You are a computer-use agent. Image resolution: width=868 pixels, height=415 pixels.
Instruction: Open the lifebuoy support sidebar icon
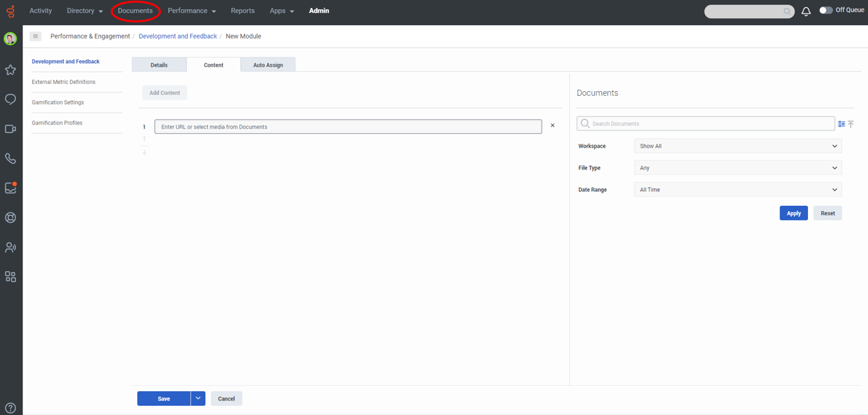point(11,218)
